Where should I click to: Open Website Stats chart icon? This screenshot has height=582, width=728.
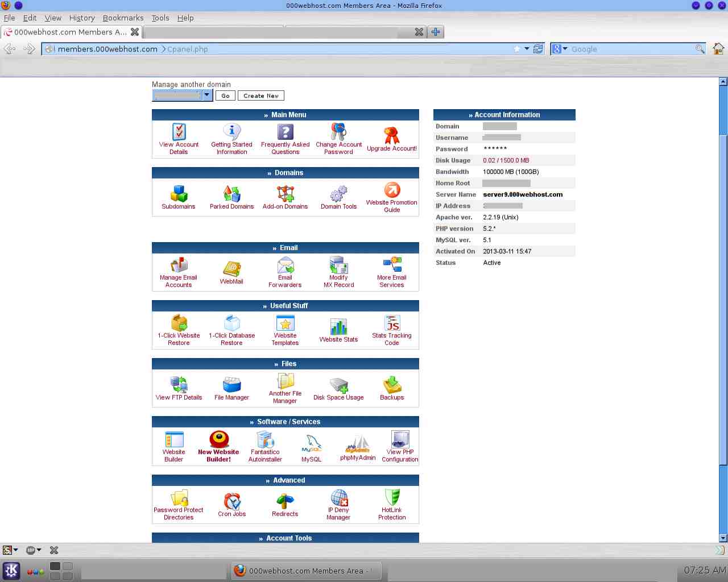click(338, 326)
